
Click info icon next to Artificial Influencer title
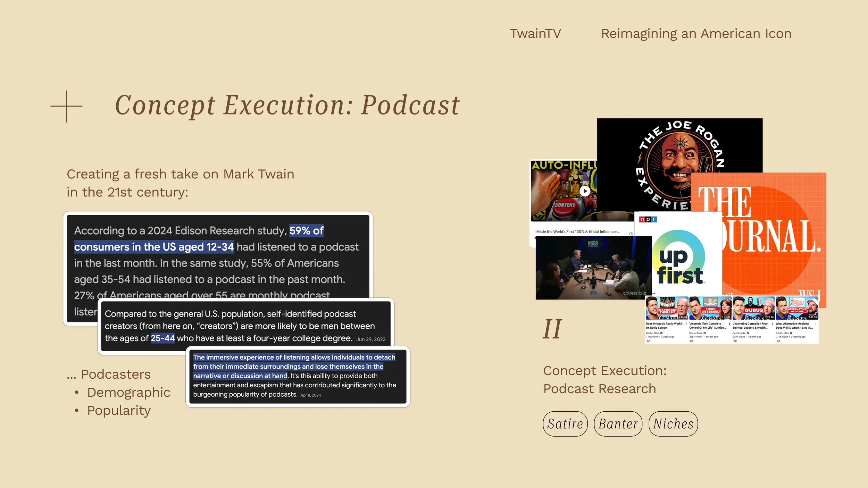point(631,234)
